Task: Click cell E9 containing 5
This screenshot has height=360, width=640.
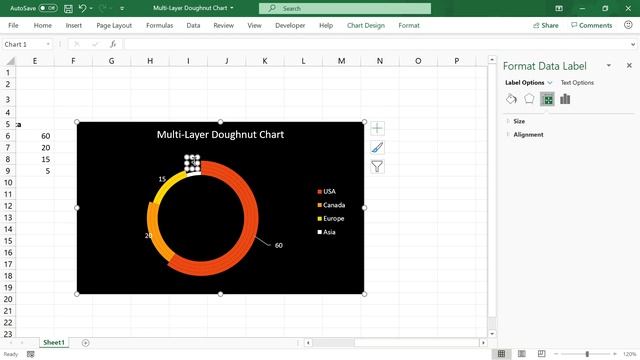Action: [35, 171]
